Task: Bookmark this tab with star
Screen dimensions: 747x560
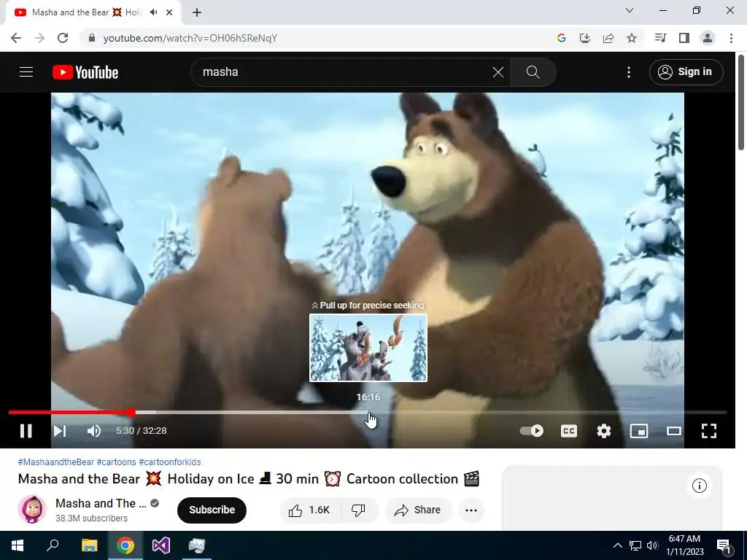Action: [x=632, y=38]
